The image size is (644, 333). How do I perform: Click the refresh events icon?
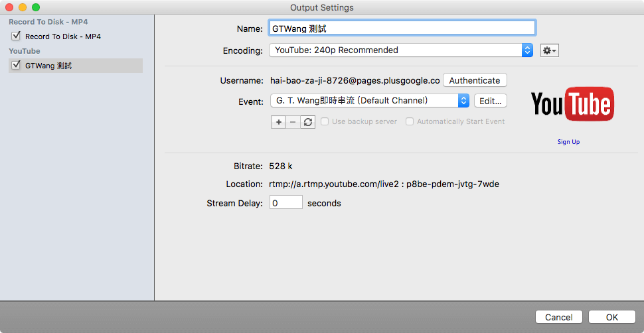click(x=307, y=122)
